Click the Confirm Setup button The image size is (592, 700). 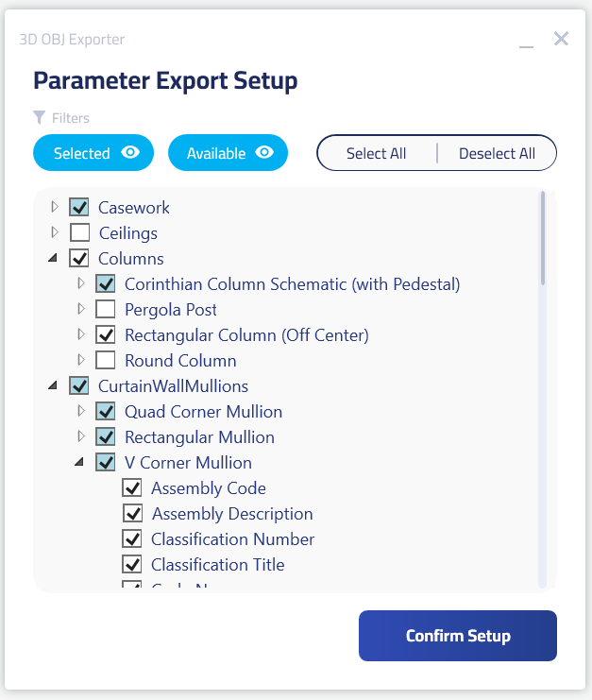[457, 636]
